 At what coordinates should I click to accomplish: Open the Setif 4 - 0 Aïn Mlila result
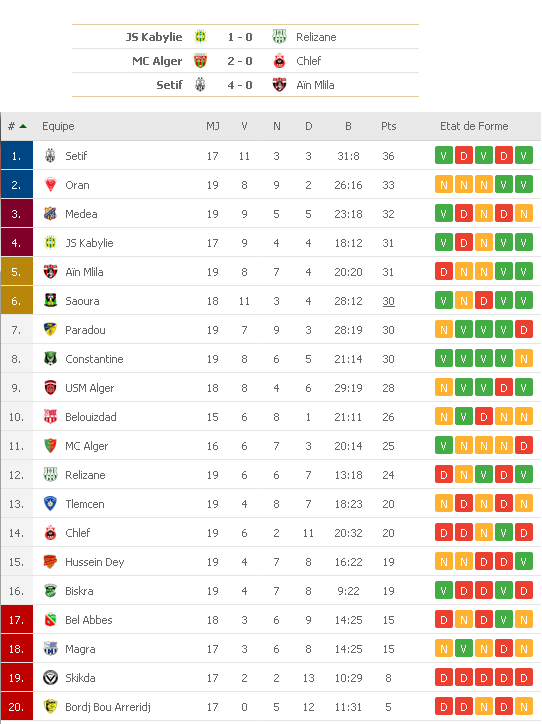(x=240, y=85)
